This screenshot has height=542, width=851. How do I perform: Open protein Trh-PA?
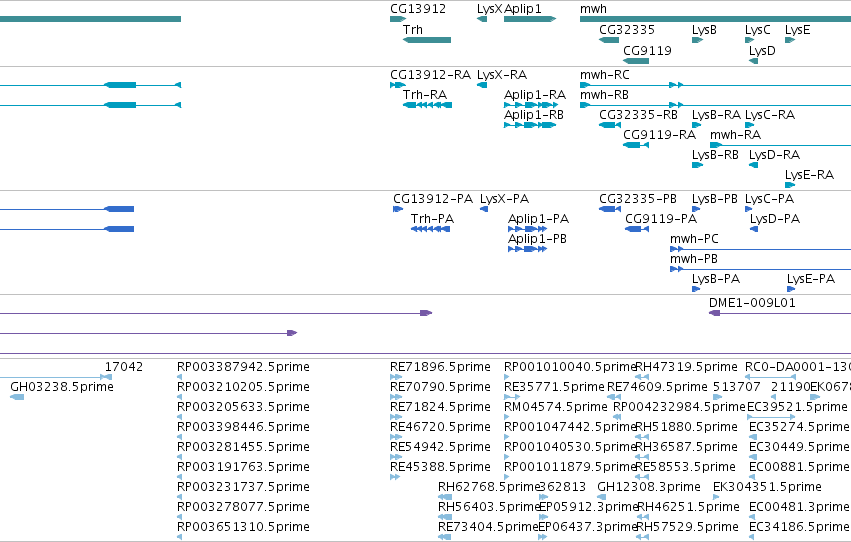[432, 219]
